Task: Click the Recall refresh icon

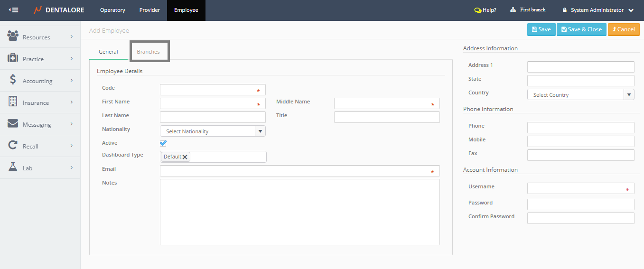Action: tap(13, 146)
